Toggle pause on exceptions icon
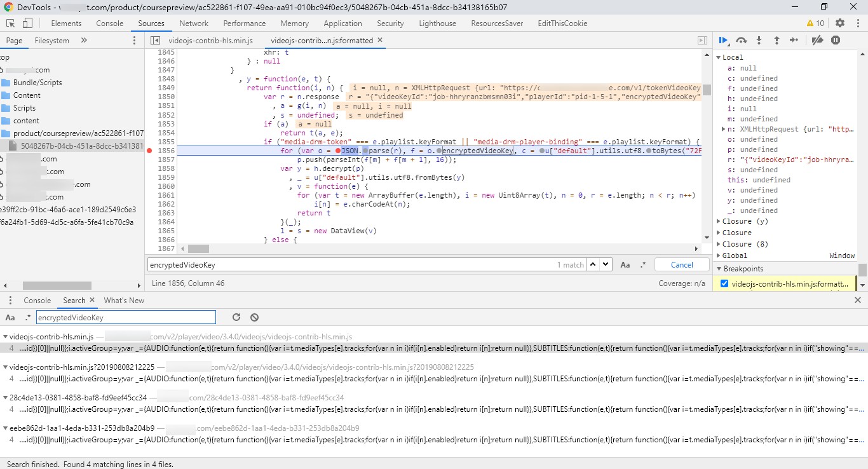This screenshot has width=868, height=469. [x=836, y=40]
